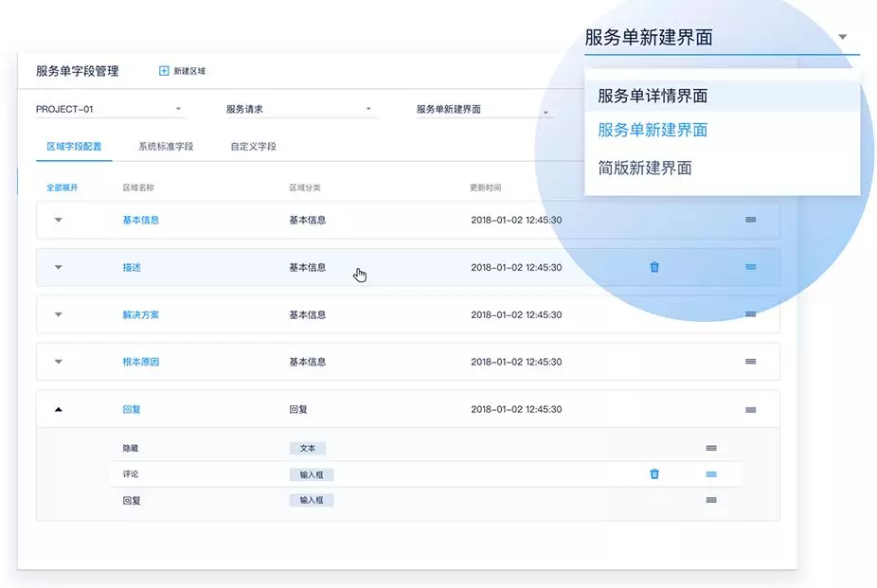Click the drag handle of 隐藏 field
Image resolution: width=877 pixels, height=588 pixels.
point(711,448)
